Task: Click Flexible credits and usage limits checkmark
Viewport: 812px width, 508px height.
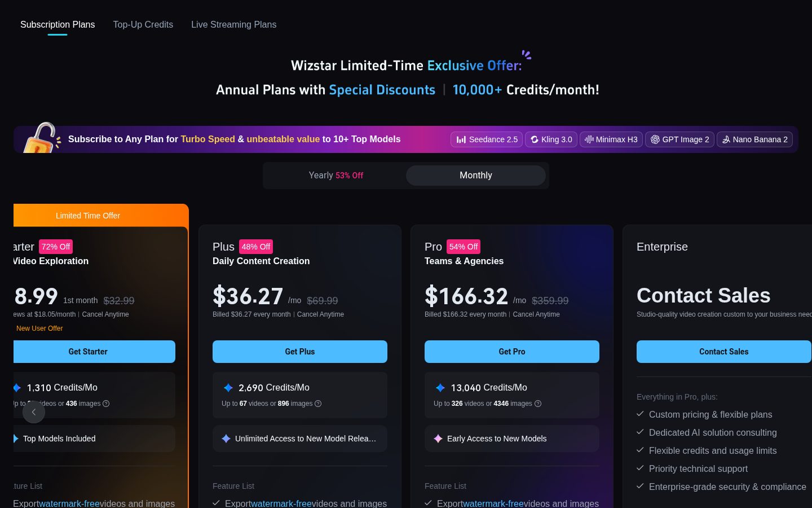Action: click(640, 450)
